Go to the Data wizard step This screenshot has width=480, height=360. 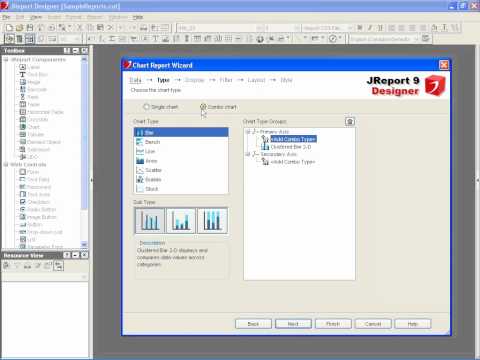[135, 80]
